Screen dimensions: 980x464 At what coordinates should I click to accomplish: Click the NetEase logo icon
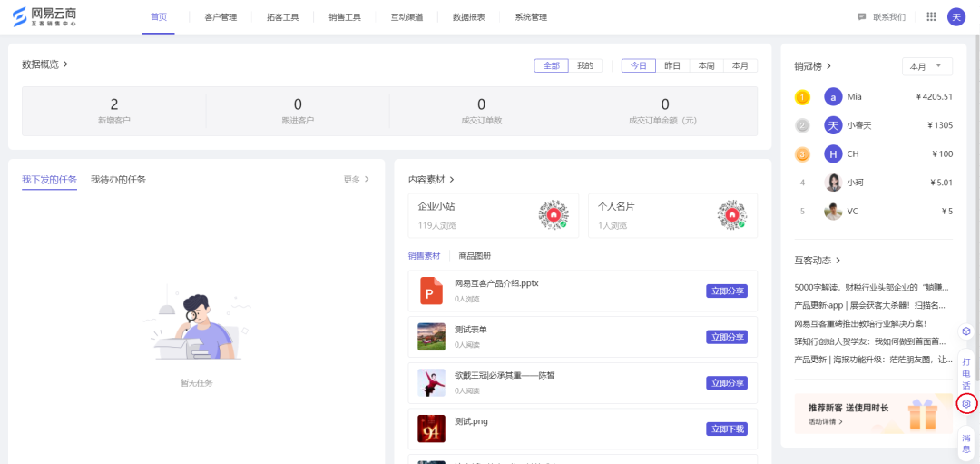(x=20, y=17)
